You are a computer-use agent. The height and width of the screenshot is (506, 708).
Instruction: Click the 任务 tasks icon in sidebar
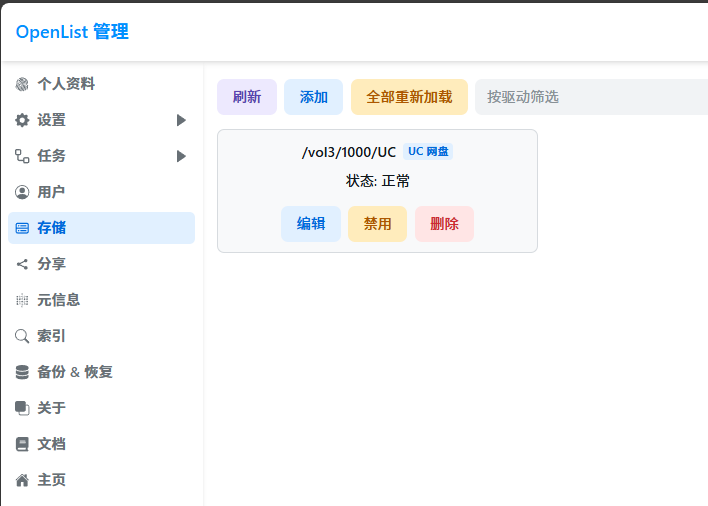[x=22, y=156]
